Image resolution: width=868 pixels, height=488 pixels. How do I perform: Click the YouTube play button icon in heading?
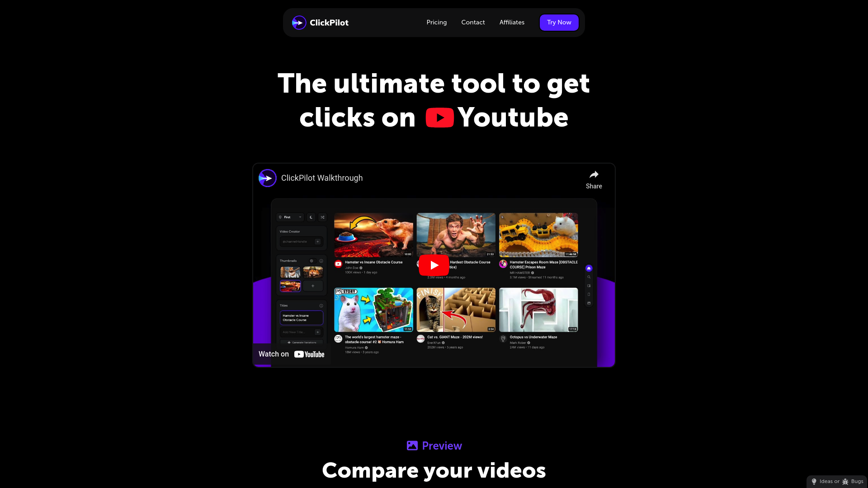[439, 117]
